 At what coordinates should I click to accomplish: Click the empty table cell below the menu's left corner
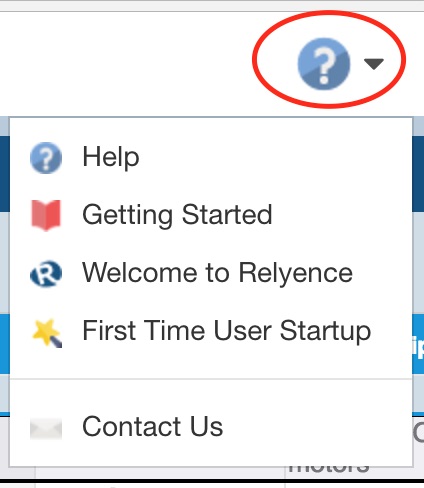(x=17, y=473)
